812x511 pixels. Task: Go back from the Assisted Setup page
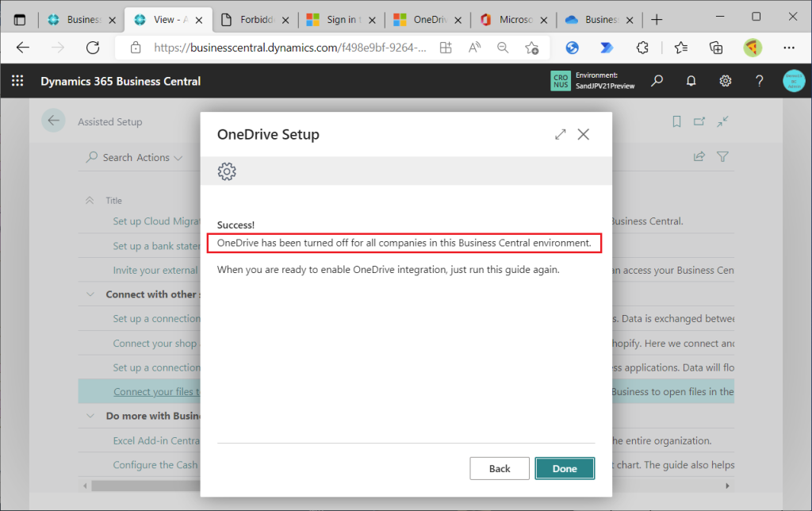click(x=53, y=121)
